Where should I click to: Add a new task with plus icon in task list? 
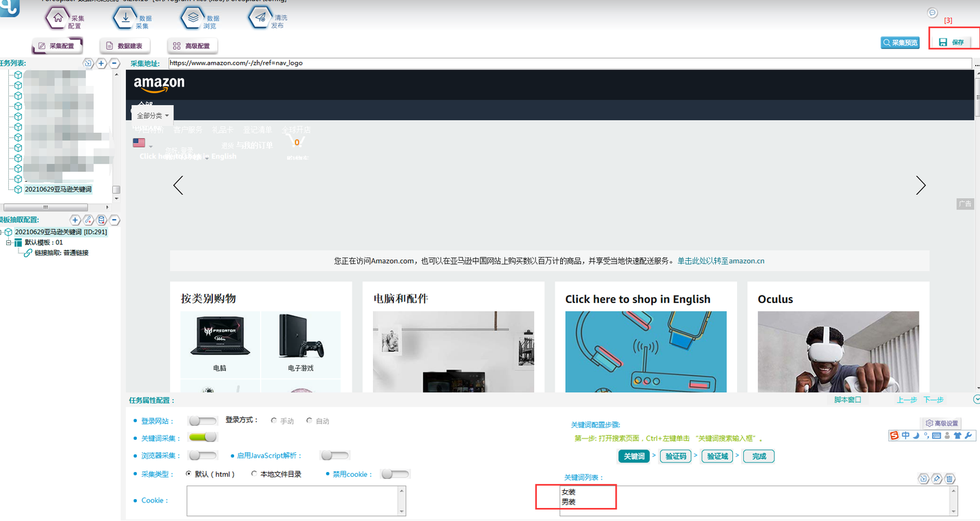(x=101, y=63)
